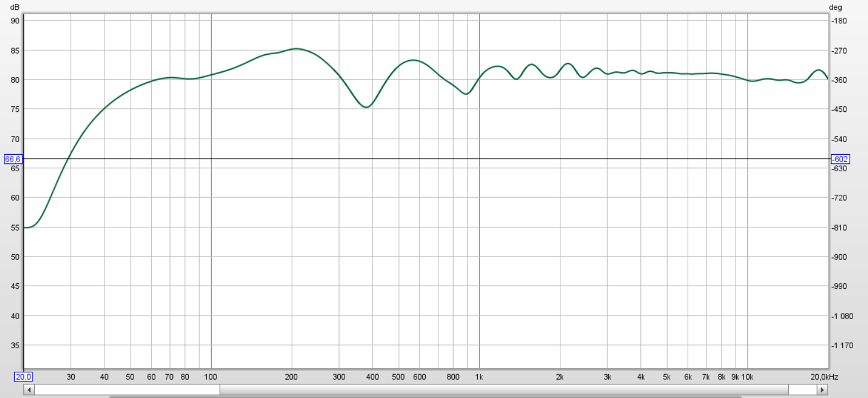Viewport: 868px width, 398px height.
Task: Click the 45 dB axis label
Action: pos(15,286)
